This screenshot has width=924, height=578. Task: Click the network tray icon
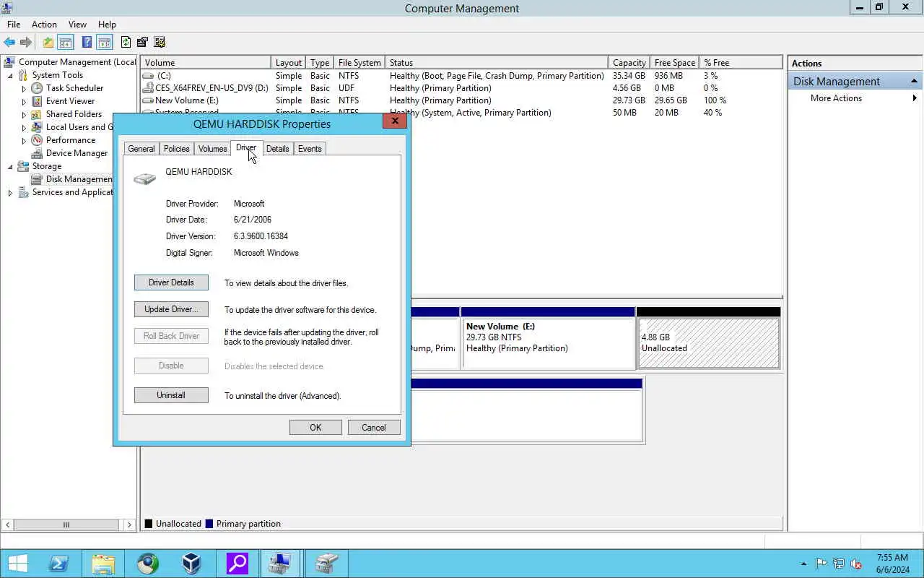(x=839, y=564)
